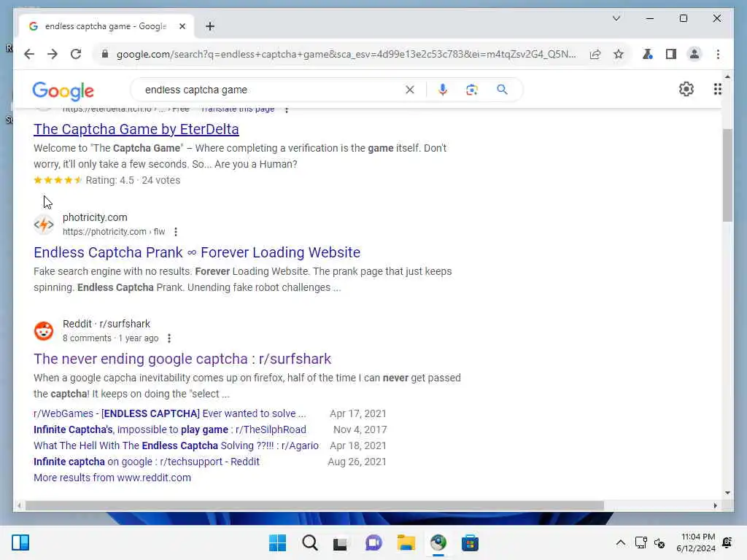Viewport: 747px width, 560px height.
Task: Open the Chat app on taskbar
Action: coord(374,542)
